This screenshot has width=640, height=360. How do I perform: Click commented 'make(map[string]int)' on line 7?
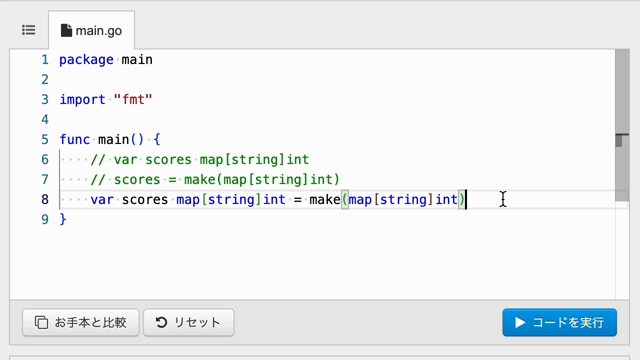(x=262, y=180)
